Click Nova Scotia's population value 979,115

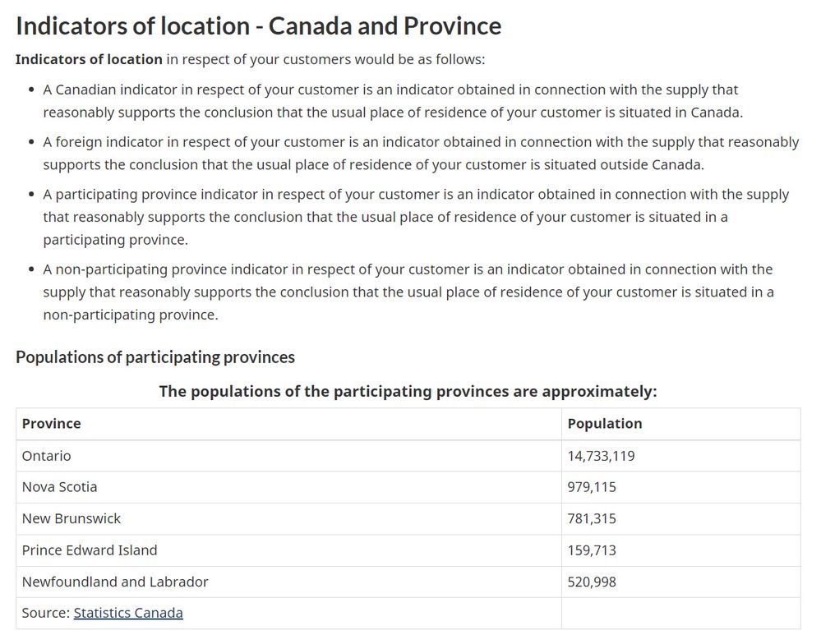592,487
